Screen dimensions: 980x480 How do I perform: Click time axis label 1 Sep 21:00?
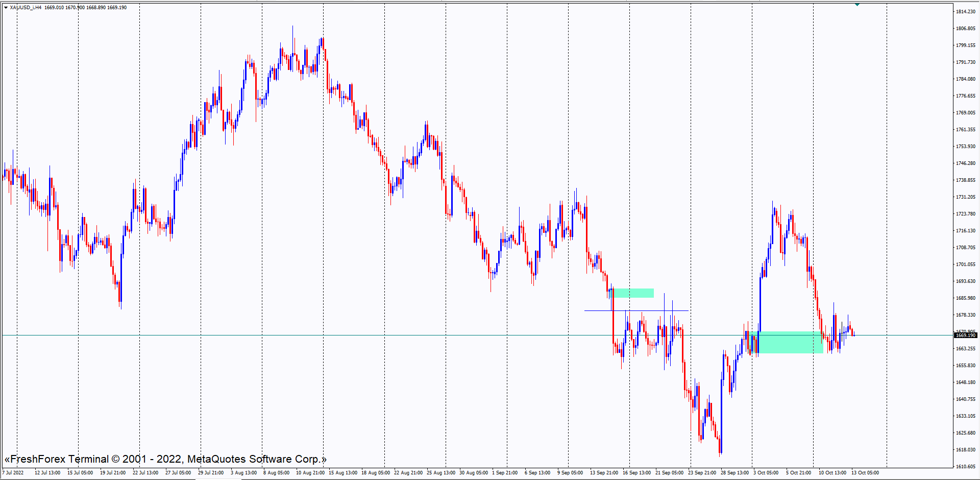tap(505, 473)
